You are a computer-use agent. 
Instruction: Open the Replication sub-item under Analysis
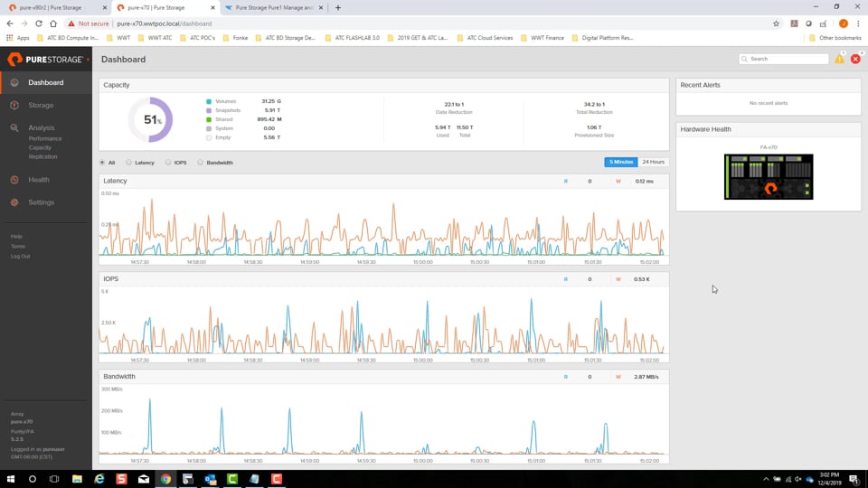[42, 156]
